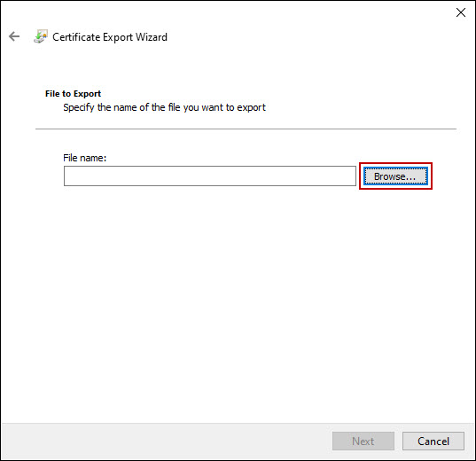Go back using the back arrow
476x461 pixels.
[14, 36]
